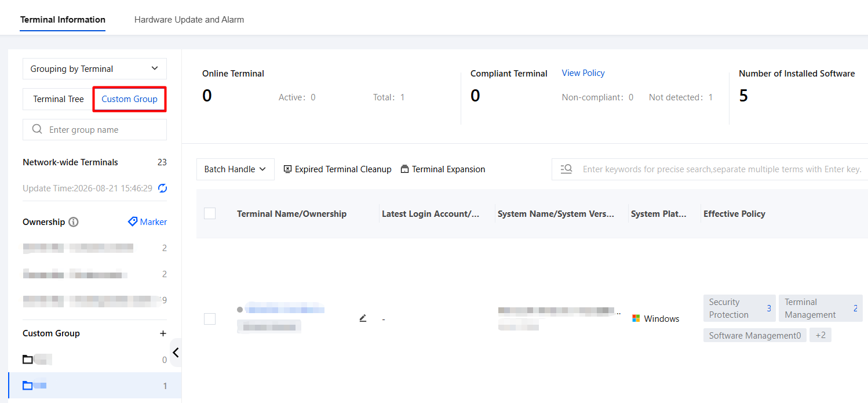The width and height of the screenshot is (868, 403).
Task: Click the magnifier icon in group name search
Action: click(37, 129)
